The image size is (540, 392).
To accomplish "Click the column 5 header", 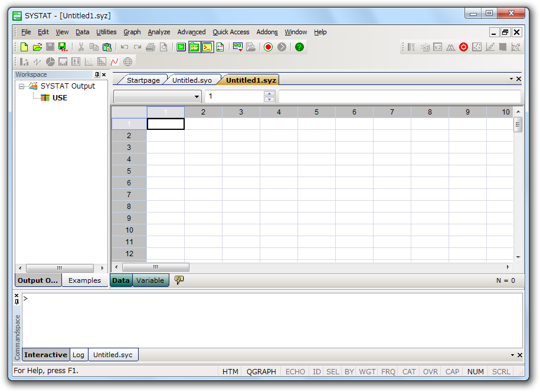I will point(316,112).
